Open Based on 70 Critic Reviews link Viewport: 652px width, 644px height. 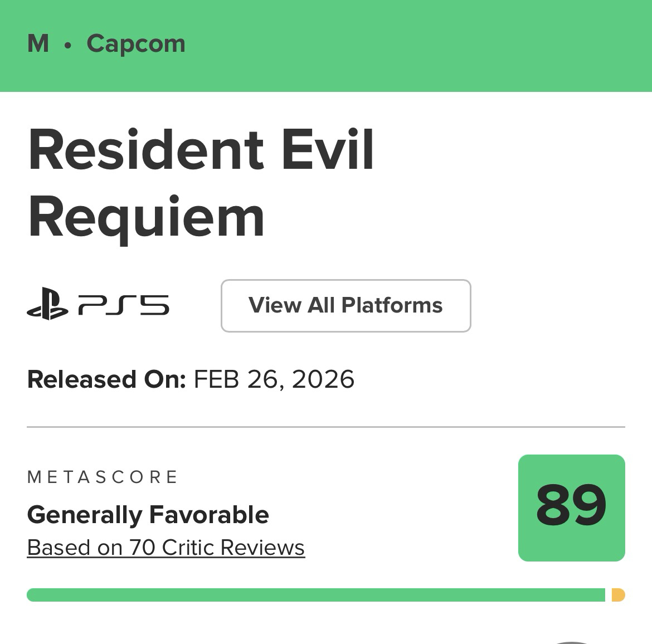166,548
